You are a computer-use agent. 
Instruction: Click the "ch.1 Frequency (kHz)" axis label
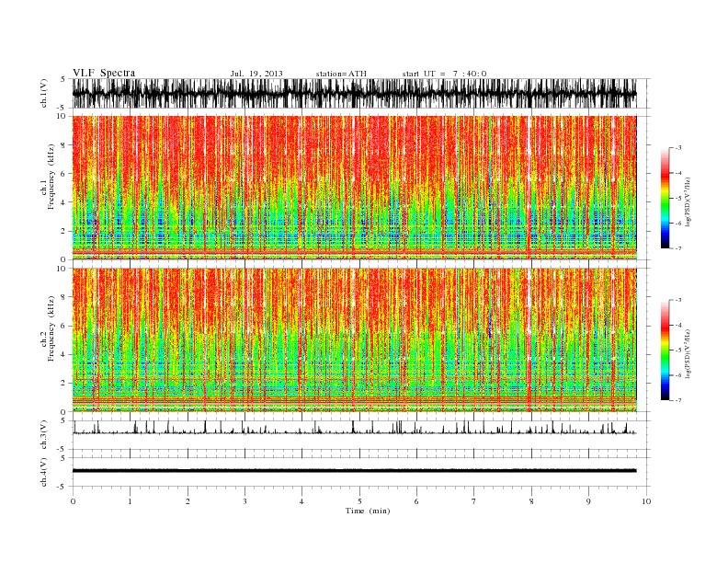48,177
